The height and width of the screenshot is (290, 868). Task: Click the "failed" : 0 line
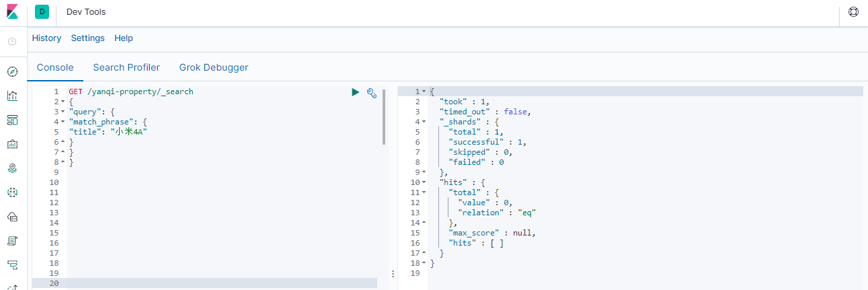pos(476,162)
